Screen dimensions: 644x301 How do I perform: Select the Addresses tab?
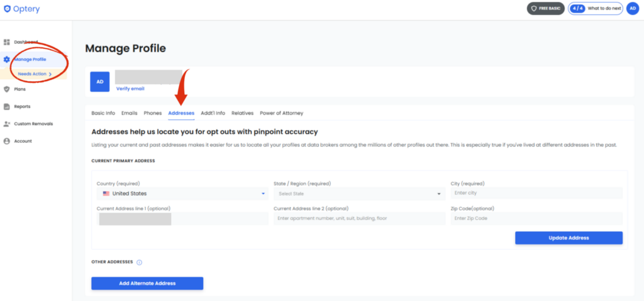tap(181, 113)
